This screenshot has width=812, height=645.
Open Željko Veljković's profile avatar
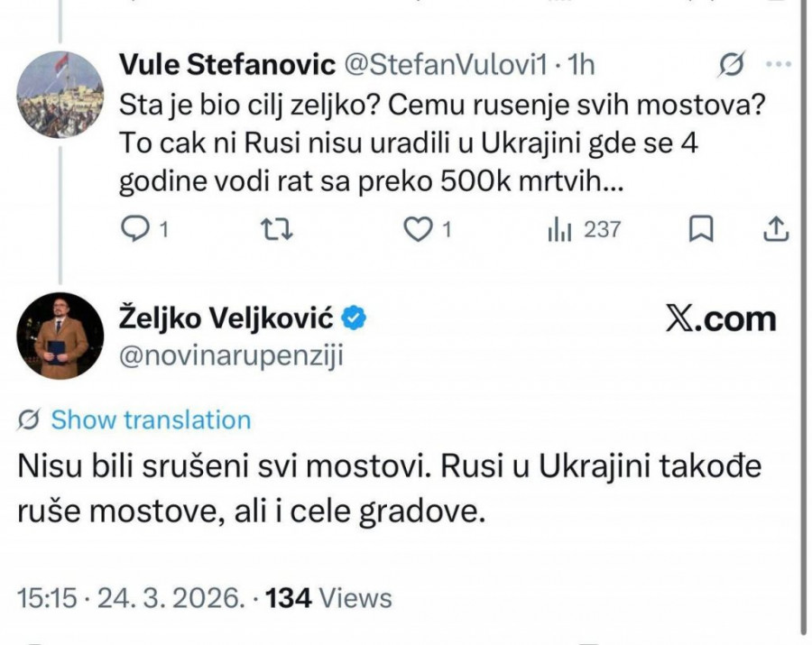(x=61, y=335)
